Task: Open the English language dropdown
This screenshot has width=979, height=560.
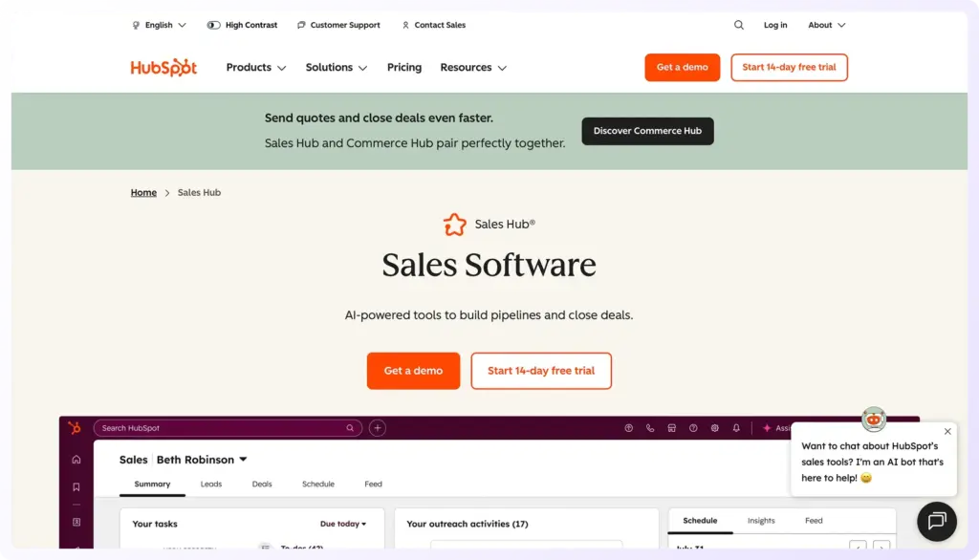Action: coord(159,25)
